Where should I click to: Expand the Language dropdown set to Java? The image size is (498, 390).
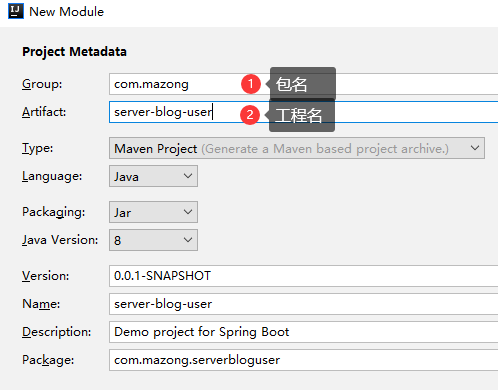pyautogui.click(x=153, y=176)
